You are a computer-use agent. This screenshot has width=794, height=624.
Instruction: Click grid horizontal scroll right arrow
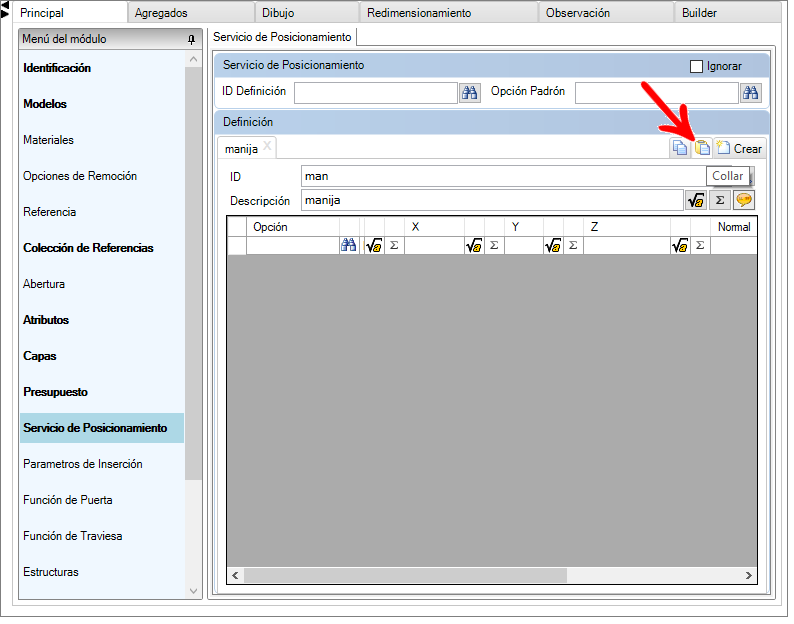pos(748,575)
